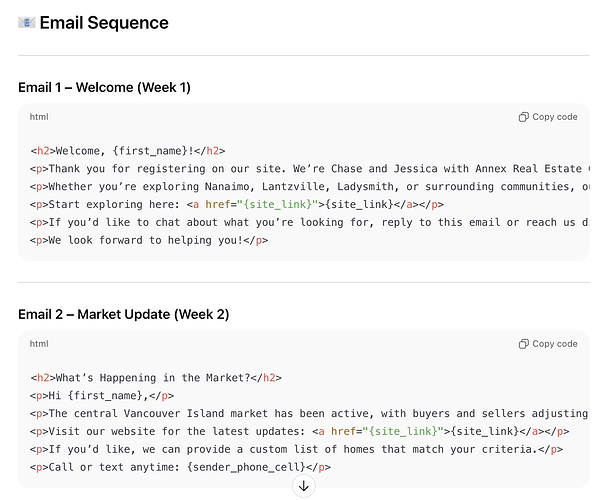The height and width of the screenshot is (500, 611).
Task: Click the Email 2 – Market Update (Week 2) heading
Action: click(123, 314)
